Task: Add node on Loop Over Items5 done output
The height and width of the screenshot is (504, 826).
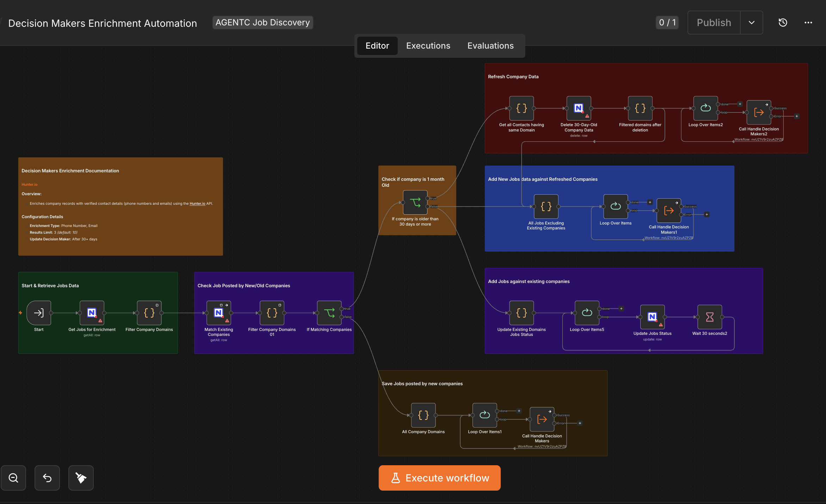Action: tap(621, 309)
